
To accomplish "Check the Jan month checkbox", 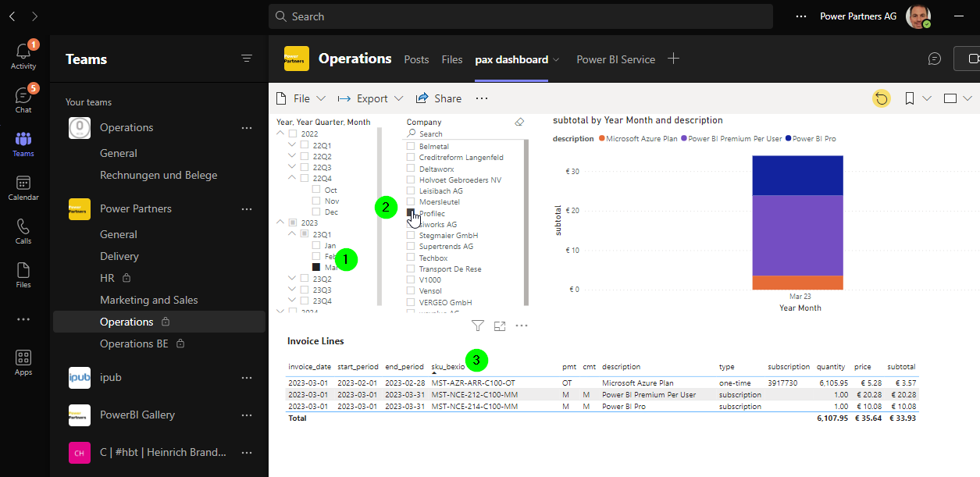I will click(x=315, y=245).
